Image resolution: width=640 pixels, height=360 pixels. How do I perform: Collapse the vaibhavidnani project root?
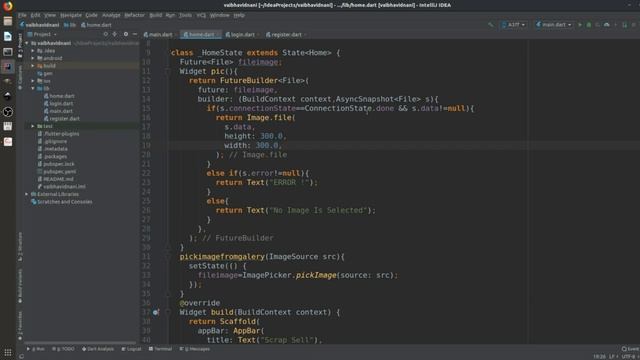(27, 43)
